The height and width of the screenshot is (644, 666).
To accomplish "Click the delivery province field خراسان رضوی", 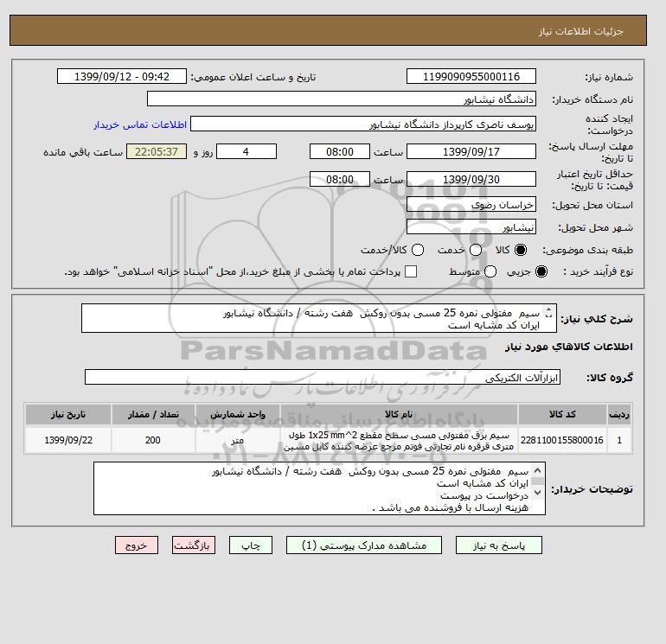I will pos(471,205).
